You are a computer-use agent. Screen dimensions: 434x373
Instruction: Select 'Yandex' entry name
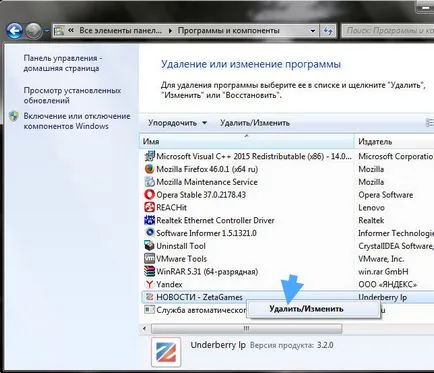pos(169,285)
